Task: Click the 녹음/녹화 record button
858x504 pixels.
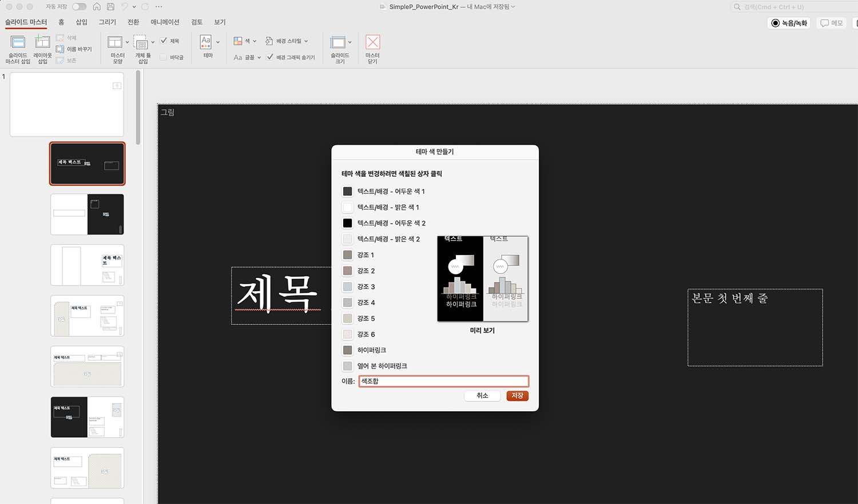Action: click(789, 23)
